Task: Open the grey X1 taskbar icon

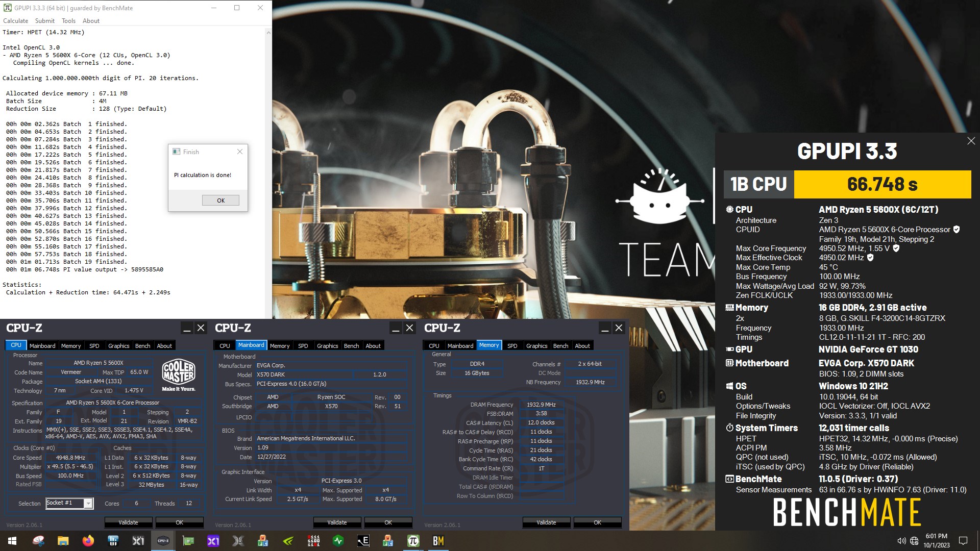Action: point(138,541)
